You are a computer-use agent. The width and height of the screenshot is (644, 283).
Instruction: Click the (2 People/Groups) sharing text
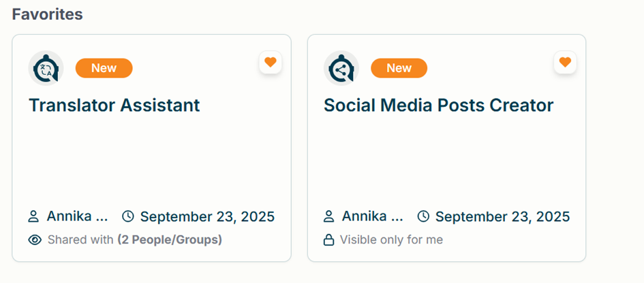[170, 240]
